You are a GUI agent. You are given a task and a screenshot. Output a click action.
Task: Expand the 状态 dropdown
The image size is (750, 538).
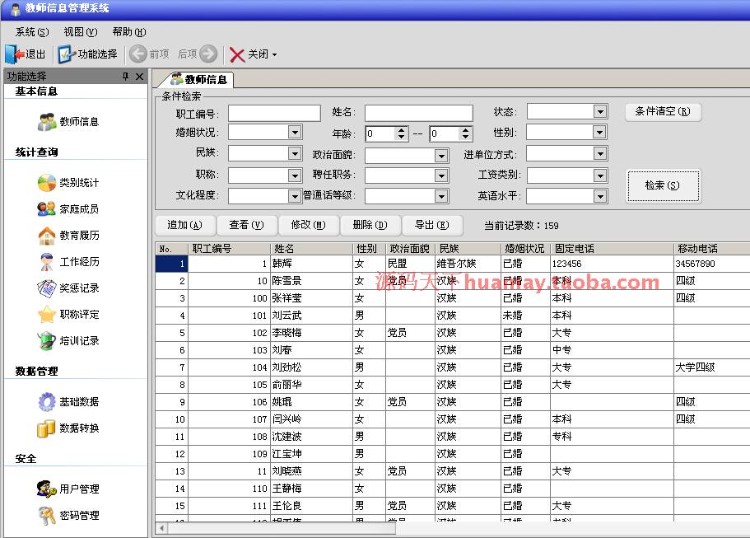coord(600,111)
